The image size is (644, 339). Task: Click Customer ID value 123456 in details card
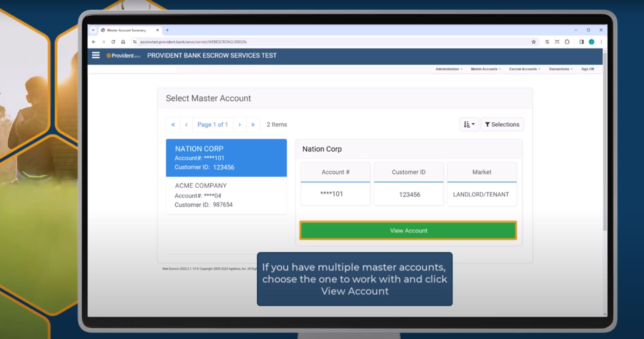click(410, 195)
